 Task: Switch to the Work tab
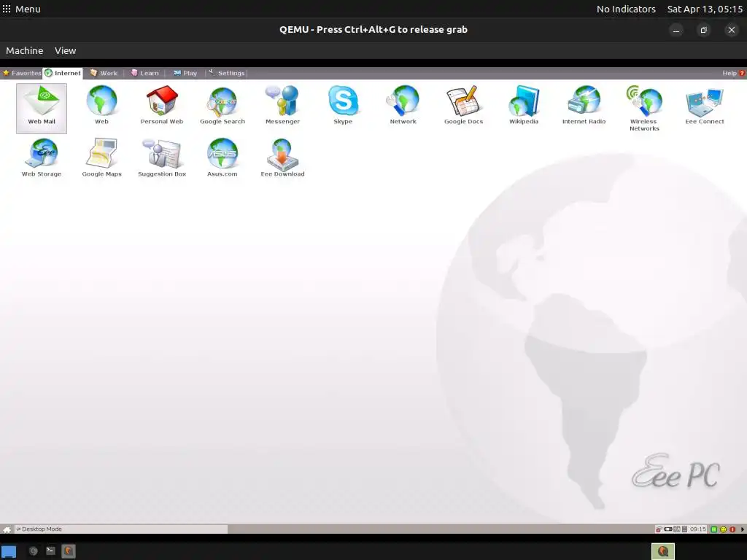104,73
